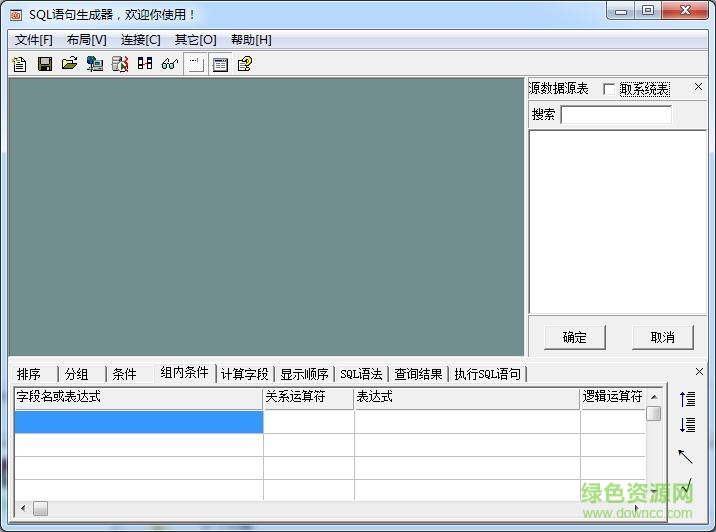
Task: Toggle the blank panel layout toolbar button
Action: (x=196, y=64)
